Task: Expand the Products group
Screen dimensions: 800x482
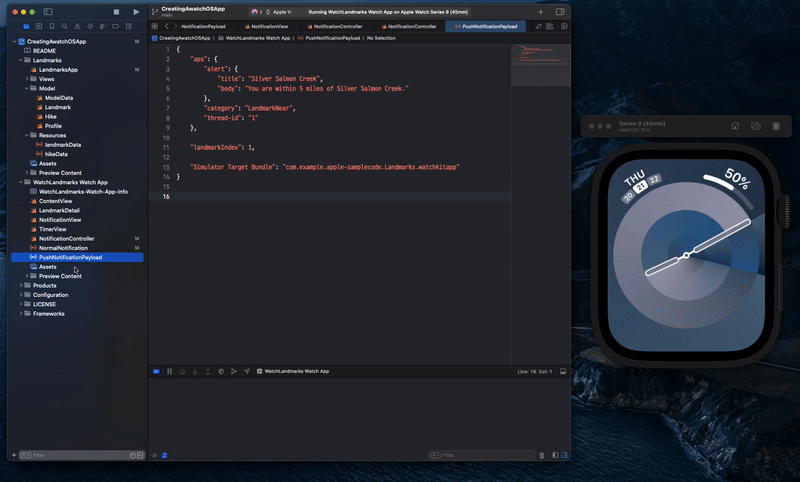Action: click(x=20, y=286)
